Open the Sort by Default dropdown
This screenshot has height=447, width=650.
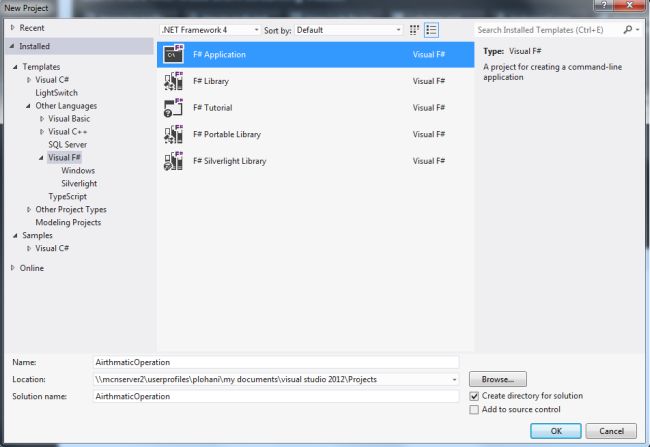pyautogui.click(x=348, y=30)
